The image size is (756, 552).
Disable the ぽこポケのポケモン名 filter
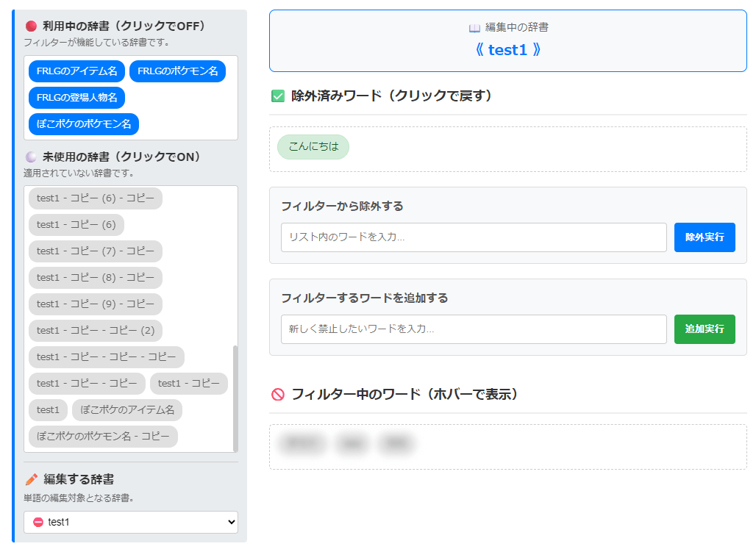click(x=83, y=124)
